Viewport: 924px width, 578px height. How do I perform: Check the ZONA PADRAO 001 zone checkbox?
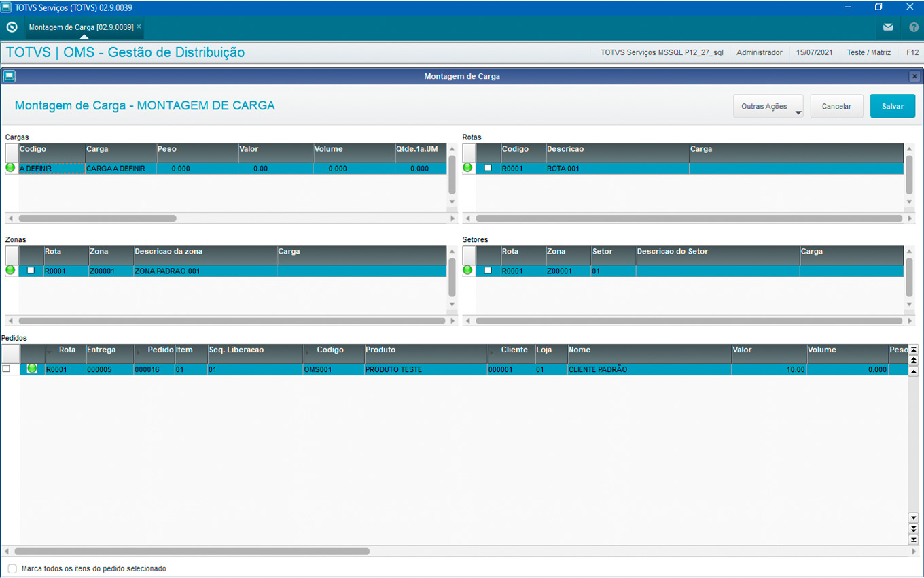click(x=31, y=271)
